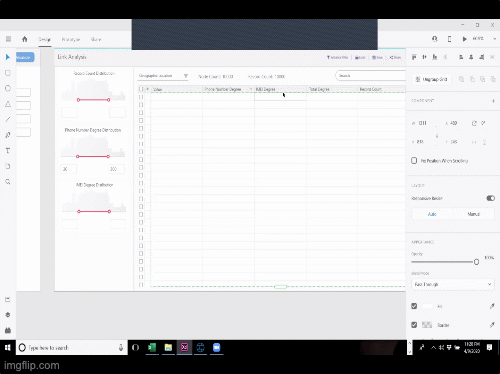Click the Fill color swatch
Screen dimensions: 500x374
pos(427,306)
